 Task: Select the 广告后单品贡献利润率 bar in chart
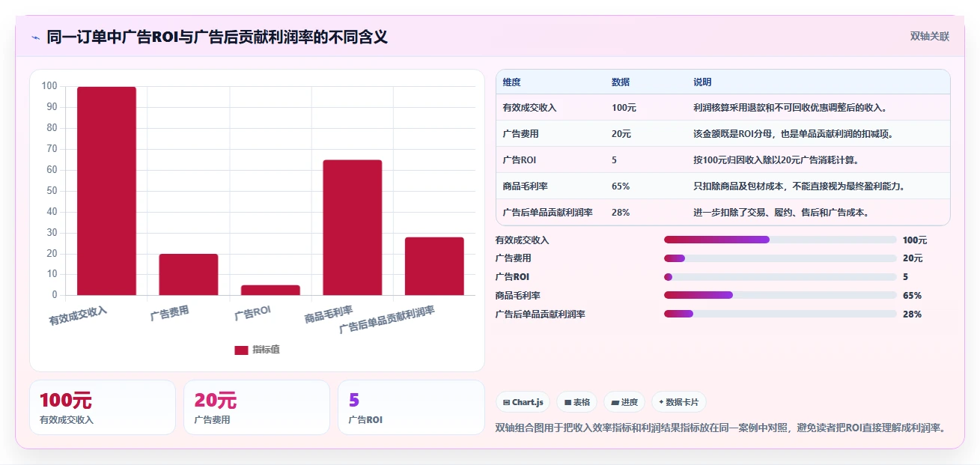[434, 267]
